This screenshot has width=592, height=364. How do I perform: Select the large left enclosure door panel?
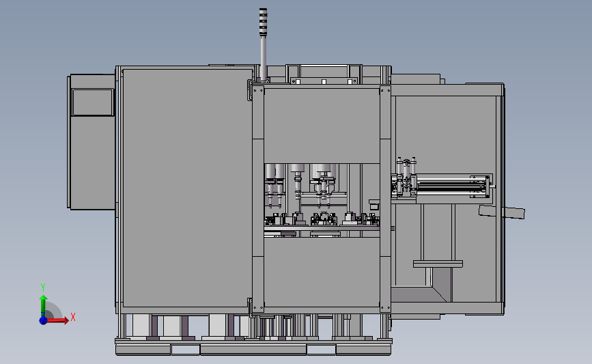coord(187,188)
